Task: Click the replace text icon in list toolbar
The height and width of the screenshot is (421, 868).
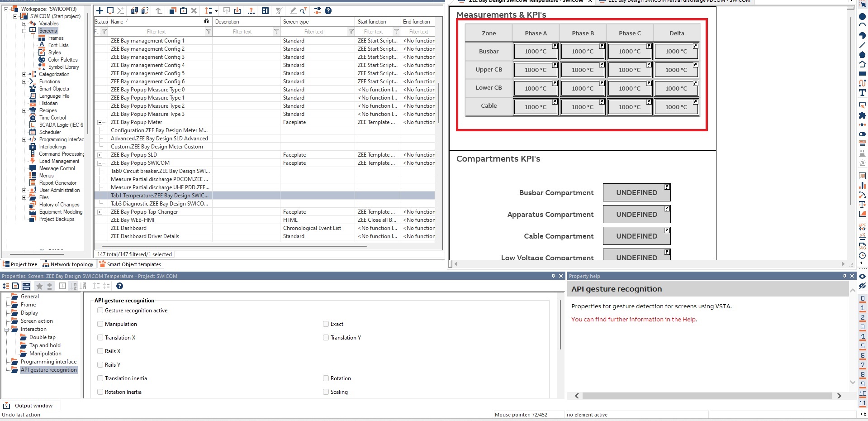Action: pos(304,10)
